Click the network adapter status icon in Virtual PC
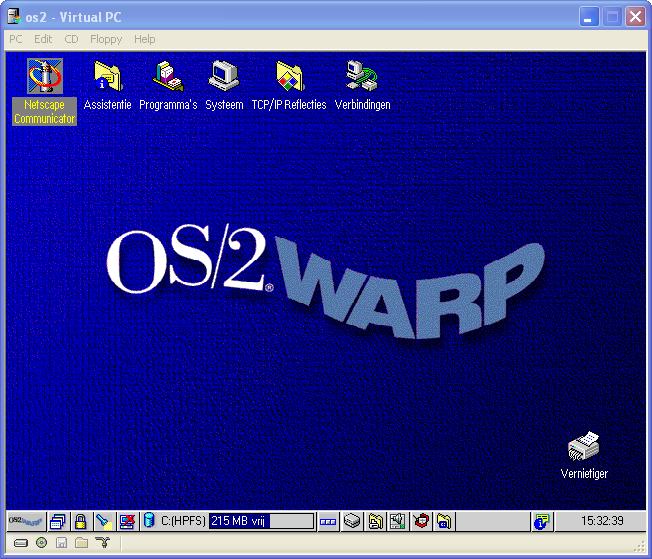 (x=102, y=542)
